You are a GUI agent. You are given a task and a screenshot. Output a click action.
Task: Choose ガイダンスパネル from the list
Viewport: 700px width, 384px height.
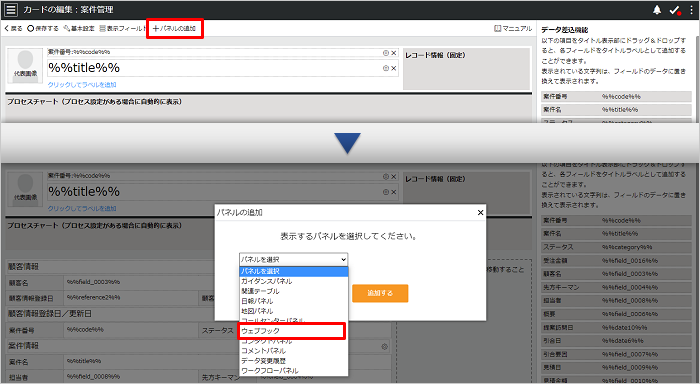(293, 281)
